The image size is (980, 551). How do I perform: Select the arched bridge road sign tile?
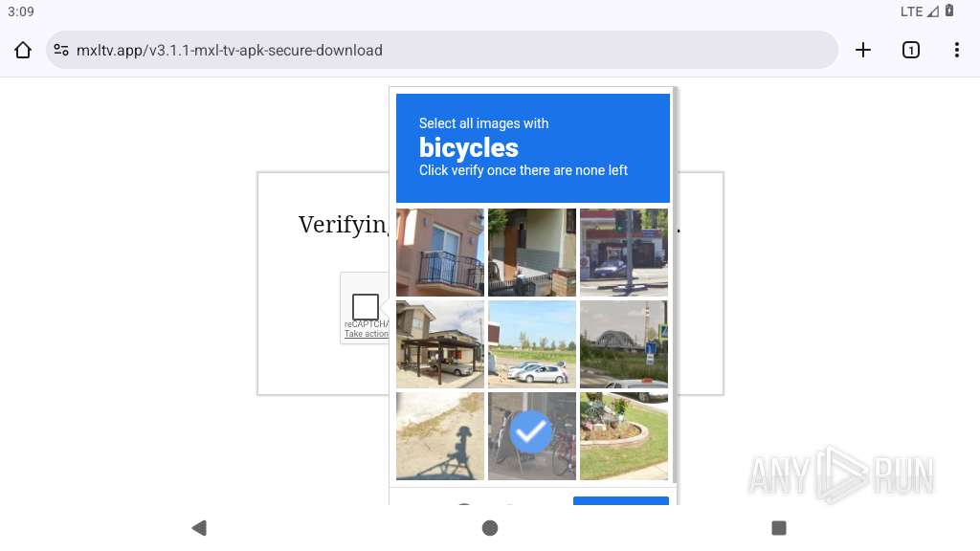pyautogui.click(x=624, y=344)
